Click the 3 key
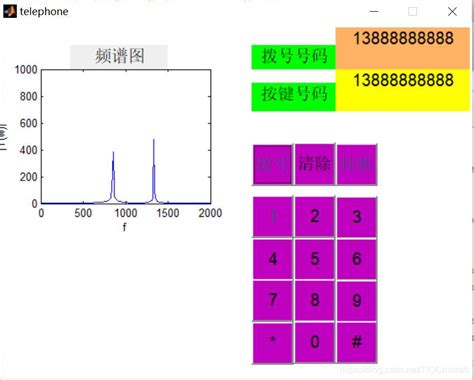The height and width of the screenshot is (380, 474). [357, 217]
